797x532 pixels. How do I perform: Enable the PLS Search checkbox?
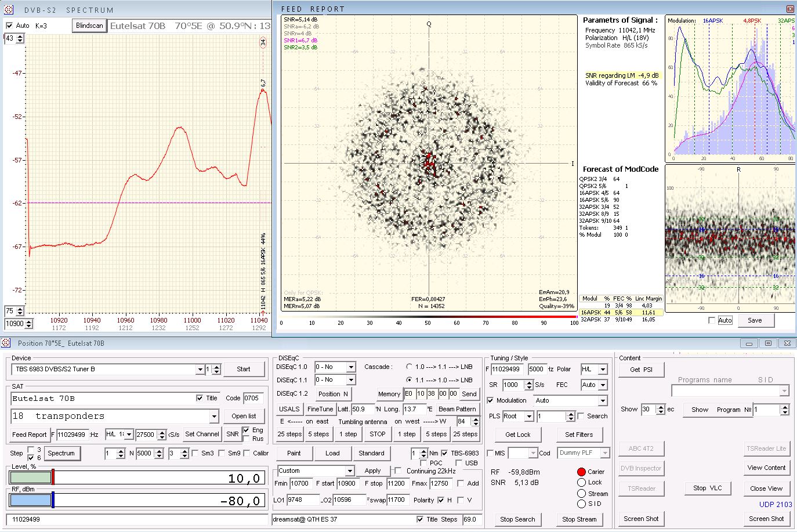(x=581, y=416)
